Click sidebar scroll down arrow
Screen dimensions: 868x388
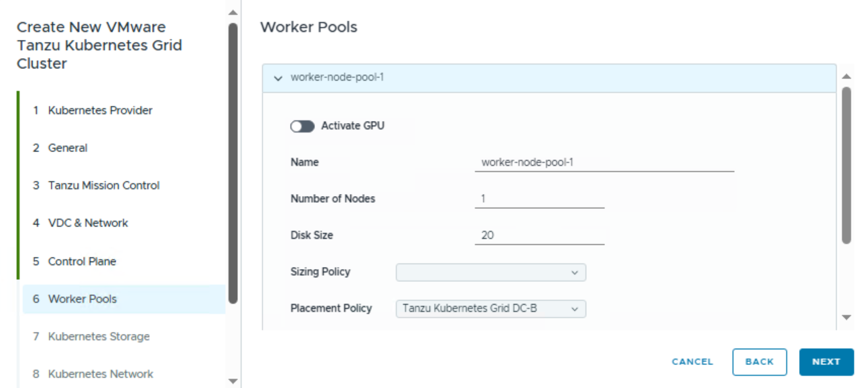233,381
